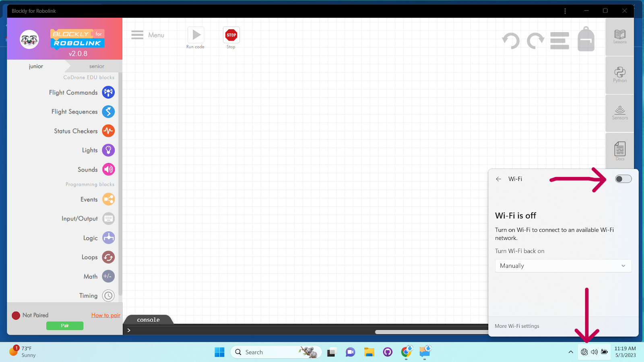This screenshot has width=644, height=362.
Task: Open Google Chrome from the taskbar
Action: [407, 352]
